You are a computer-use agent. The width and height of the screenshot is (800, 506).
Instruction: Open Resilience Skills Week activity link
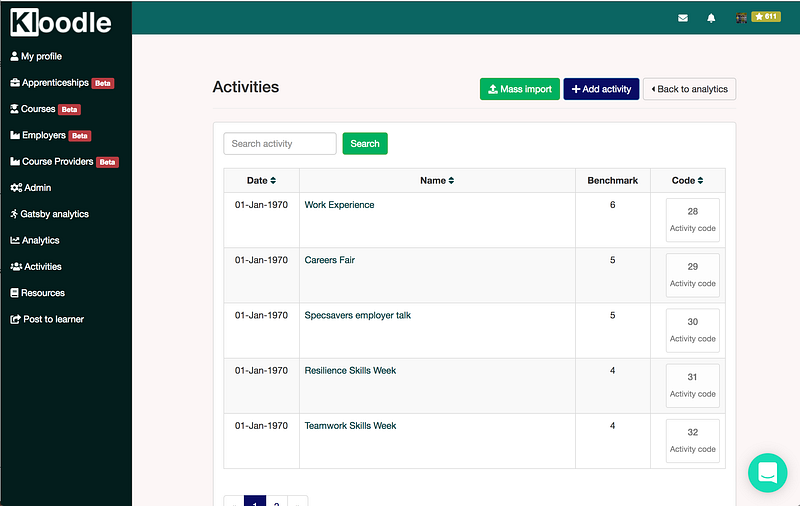(x=350, y=370)
